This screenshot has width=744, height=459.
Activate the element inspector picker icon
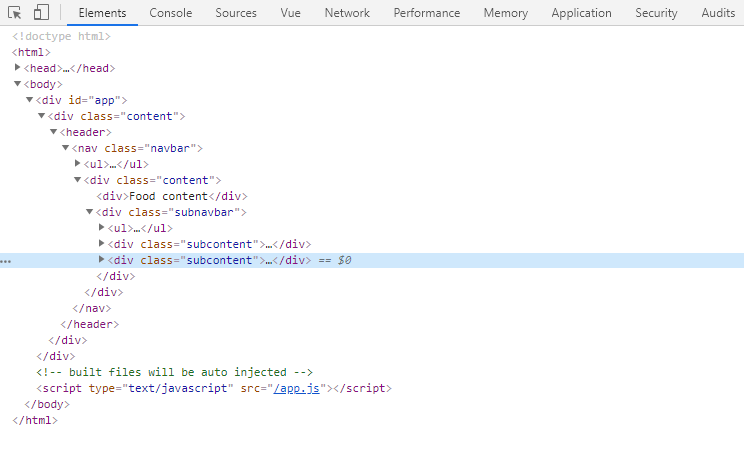[15, 13]
